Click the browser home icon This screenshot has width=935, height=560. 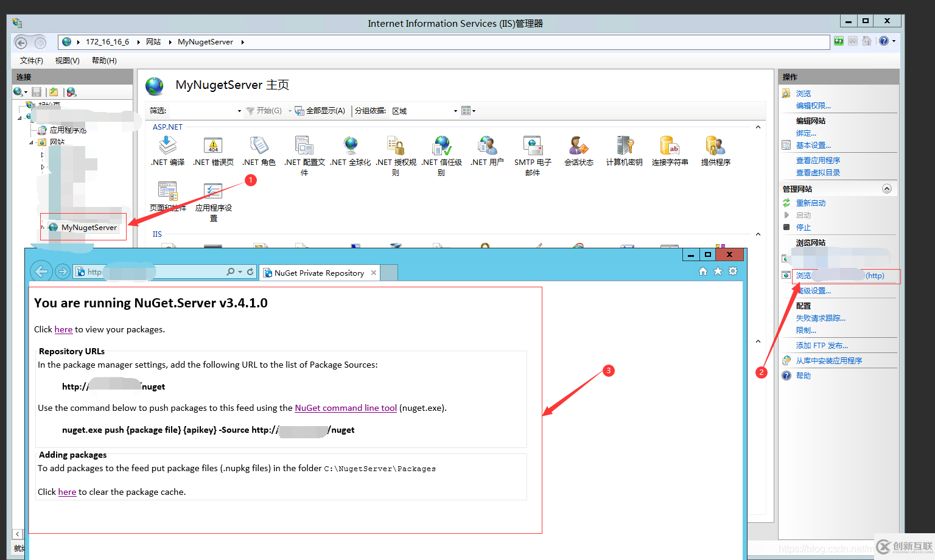pyautogui.click(x=703, y=271)
